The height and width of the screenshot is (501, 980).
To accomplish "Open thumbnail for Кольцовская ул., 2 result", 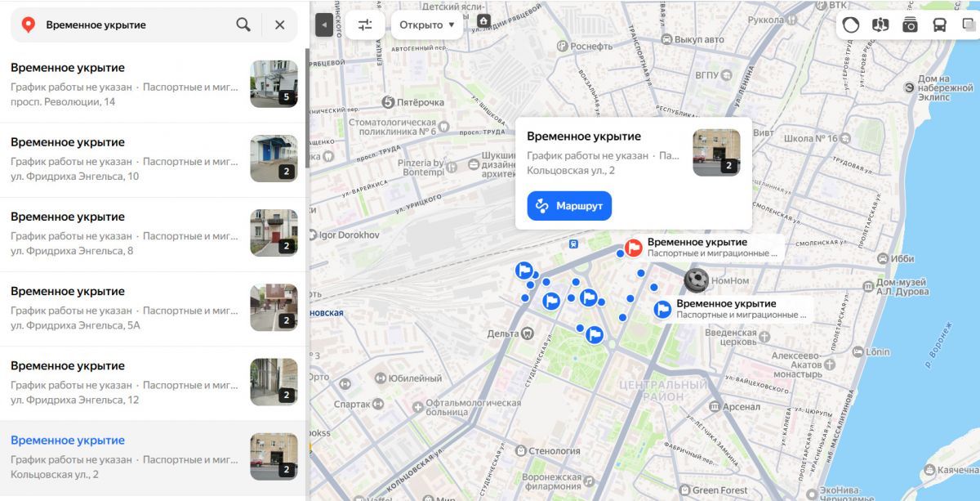I will [x=274, y=456].
